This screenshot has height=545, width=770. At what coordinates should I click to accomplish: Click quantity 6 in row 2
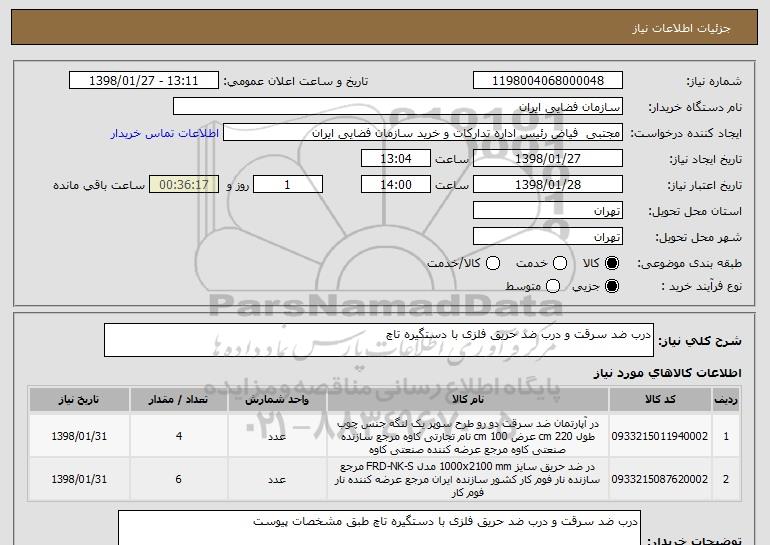tap(179, 479)
